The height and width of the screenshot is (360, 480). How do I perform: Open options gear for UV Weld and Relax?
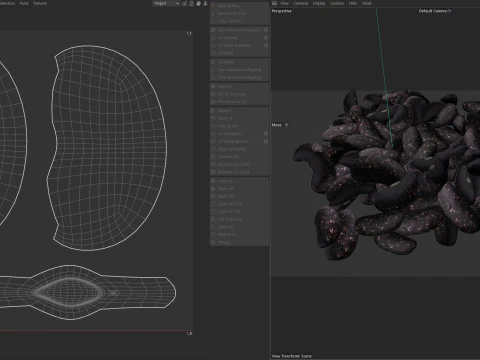point(266,45)
